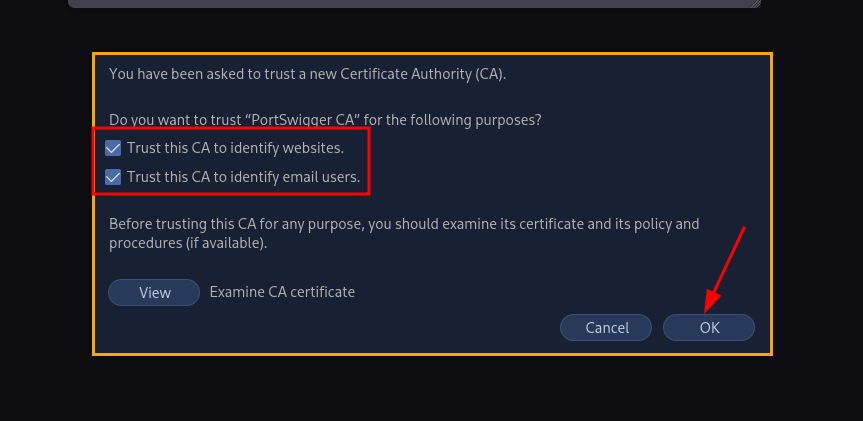Click the dark background below the dialog

[x=430, y=390]
